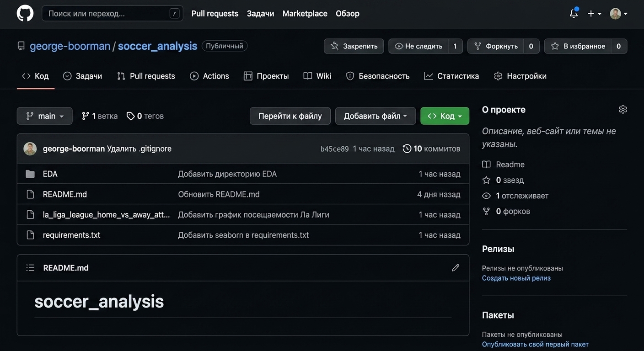Open george-boorman commit author link

74,149
